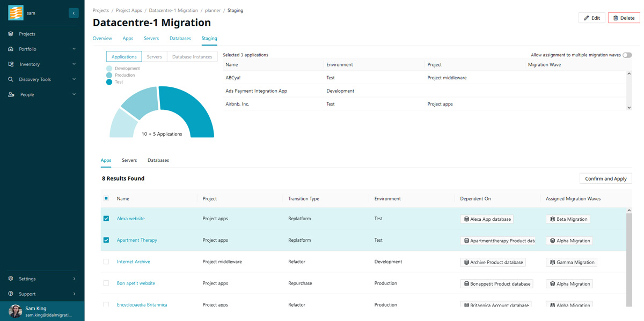Select the Applications chart button
This screenshot has height=321, width=644.
coord(124,57)
